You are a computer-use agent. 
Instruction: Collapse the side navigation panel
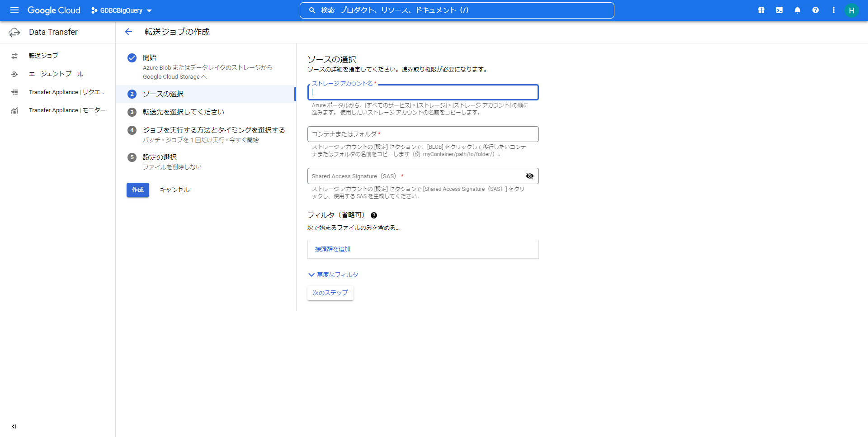(14, 426)
